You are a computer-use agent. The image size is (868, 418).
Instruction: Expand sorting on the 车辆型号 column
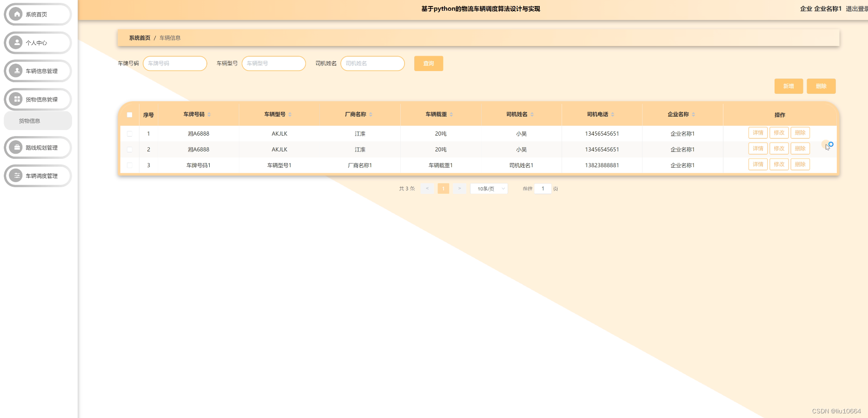[290, 114]
